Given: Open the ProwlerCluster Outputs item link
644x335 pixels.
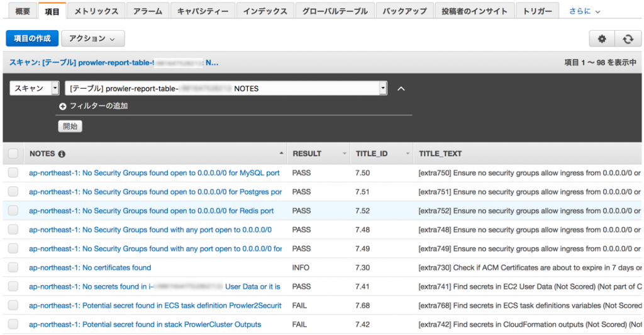Looking at the screenshot, I should pos(145,324).
